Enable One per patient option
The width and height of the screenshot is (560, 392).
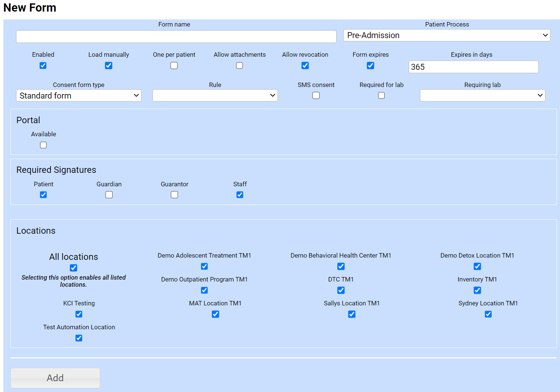(174, 66)
